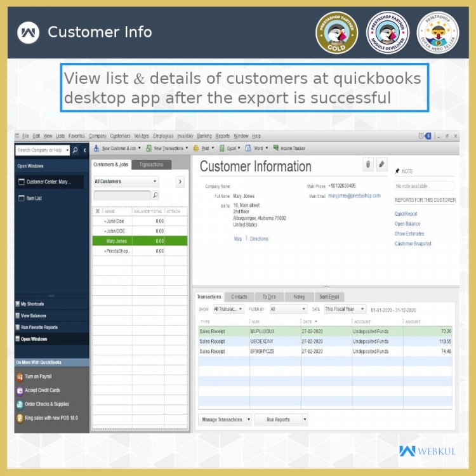This screenshot has height=476, width=476.
Task: Click the New Customer & Job icon
Action: click(x=96, y=148)
